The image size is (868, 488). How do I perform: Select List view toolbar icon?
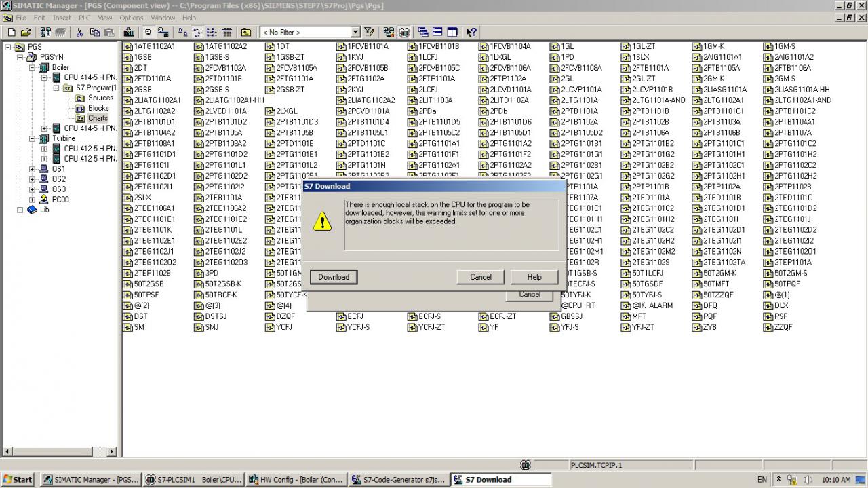pyautogui.click(x=212, y=32)
